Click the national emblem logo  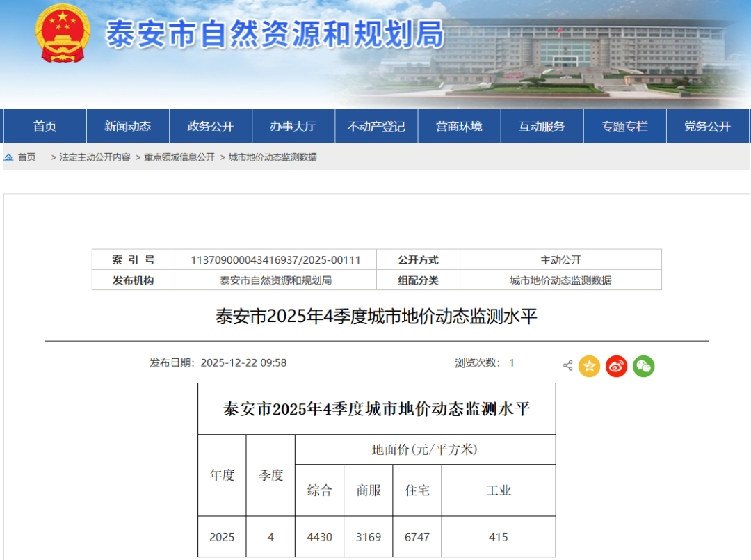coord(63,33)
